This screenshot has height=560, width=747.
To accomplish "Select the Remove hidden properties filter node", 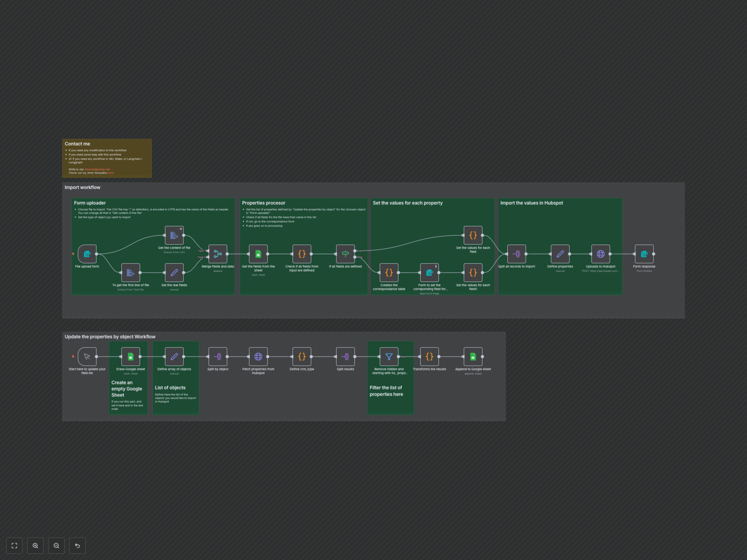I will (x=389, y=356).
